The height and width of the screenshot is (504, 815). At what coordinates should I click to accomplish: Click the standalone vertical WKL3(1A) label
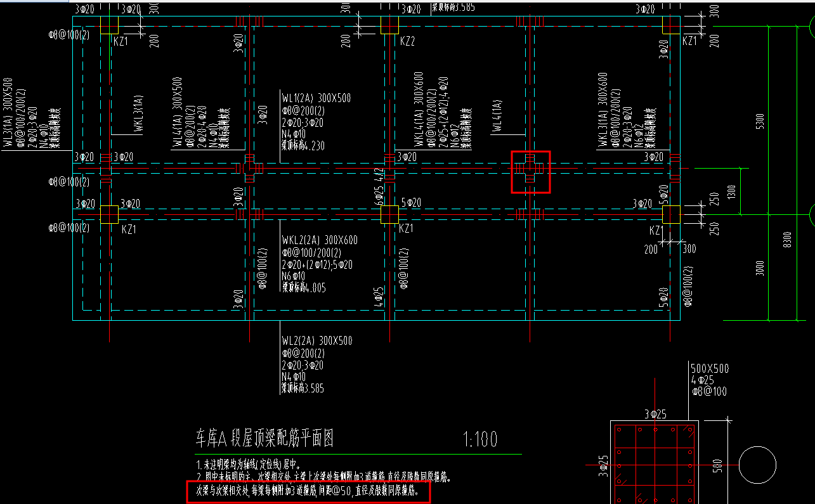pos(138,113)
